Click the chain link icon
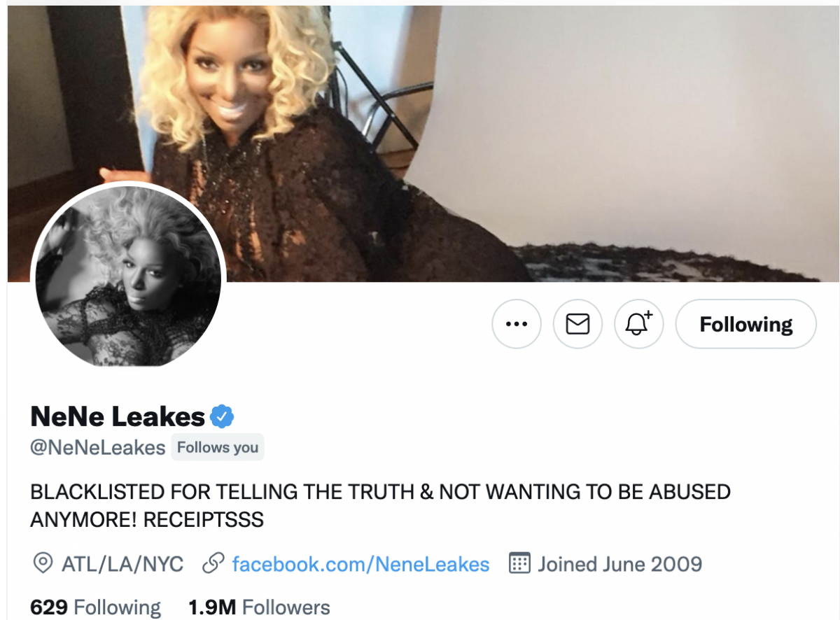Viewport: 840px width, 620px height. click(212, 563)
